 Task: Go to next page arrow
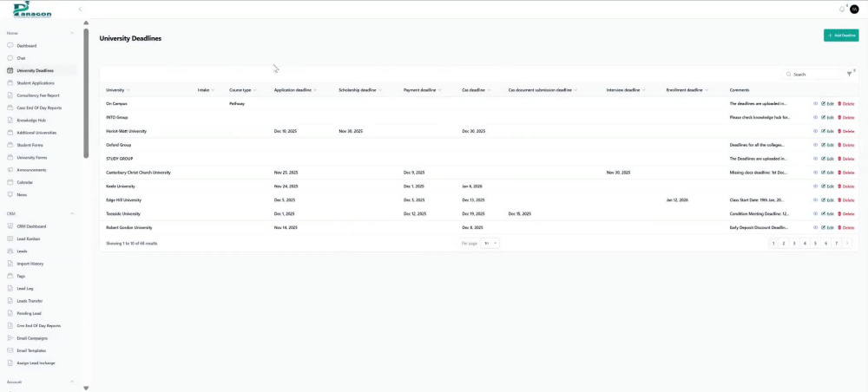[847, 244]
